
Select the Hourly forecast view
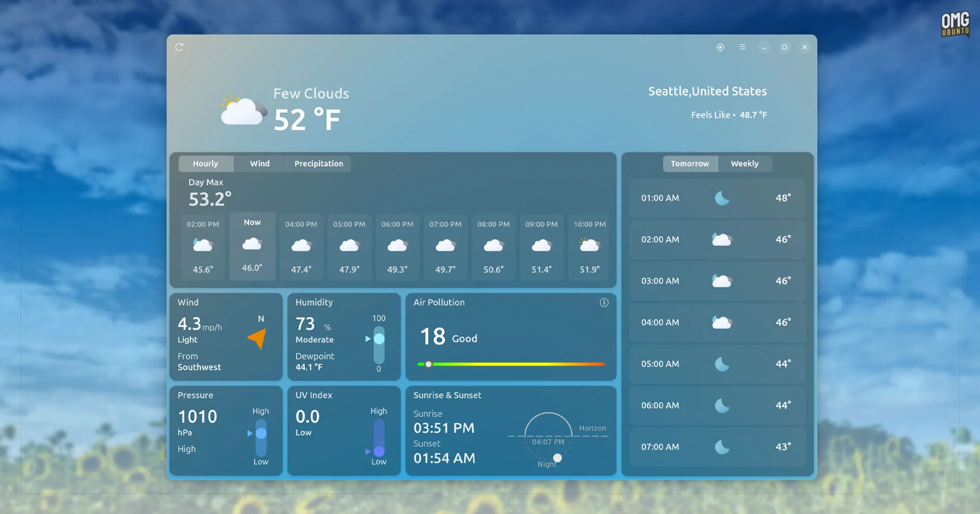click(205, 164)
